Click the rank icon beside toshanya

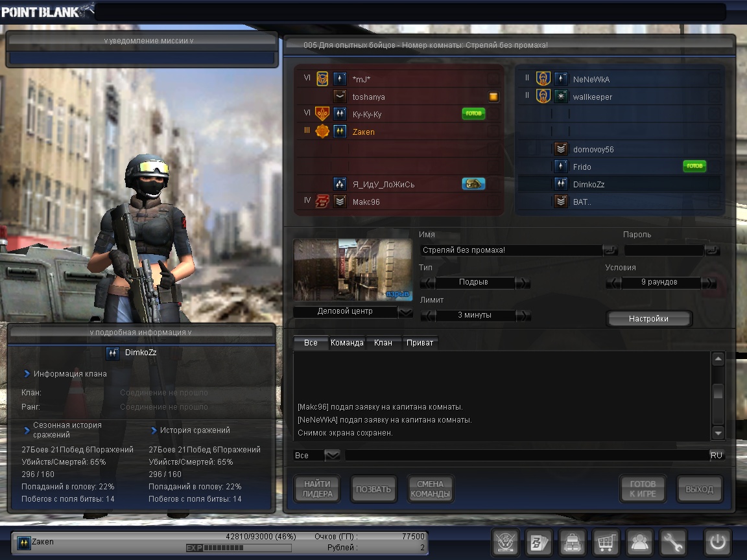coord(340,96)
